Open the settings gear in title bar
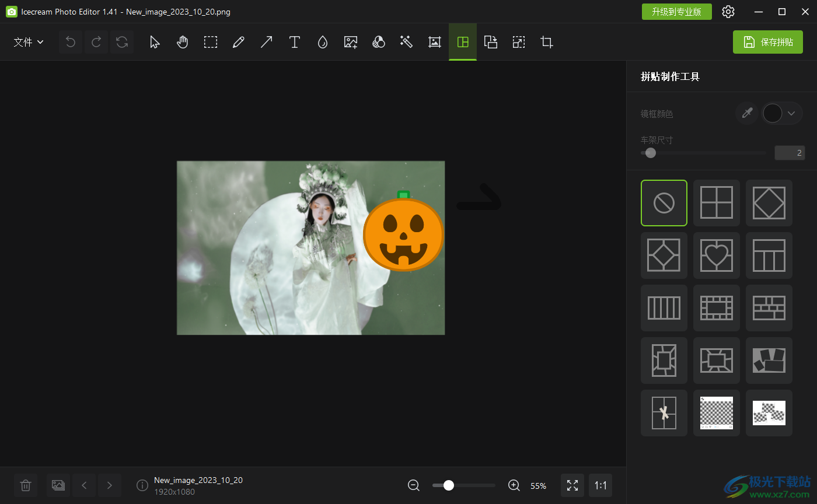This screenshot has width=817, height=504. coord(728,12)
